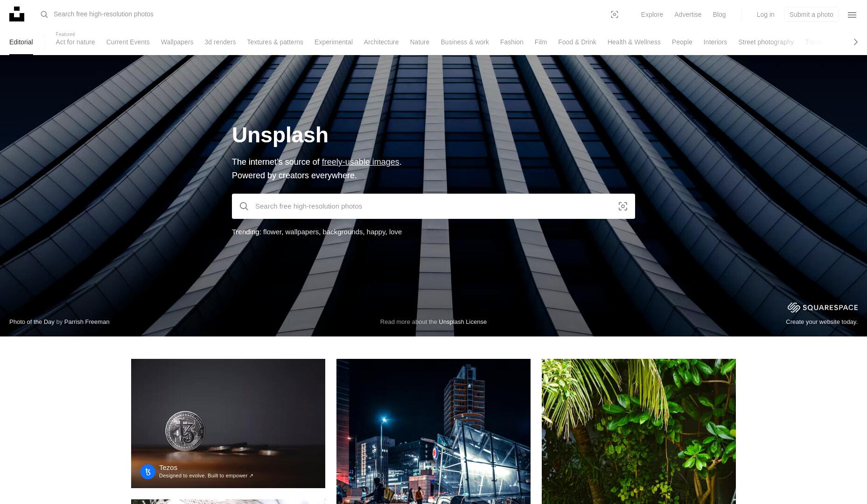Open Film category
Viewport: 867px width, 504px height.
540,42
